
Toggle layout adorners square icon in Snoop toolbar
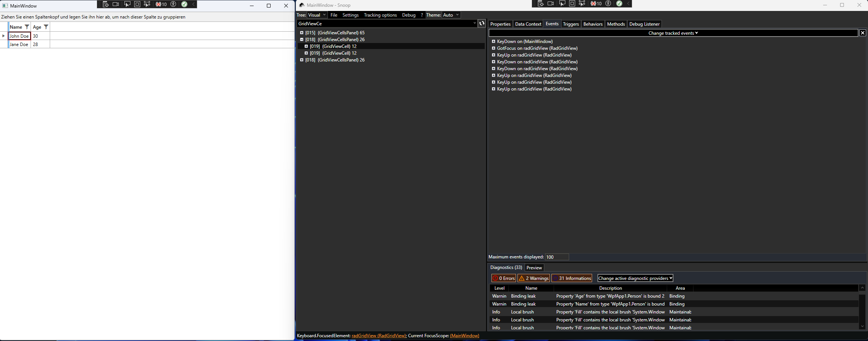[x=572, y=3]
